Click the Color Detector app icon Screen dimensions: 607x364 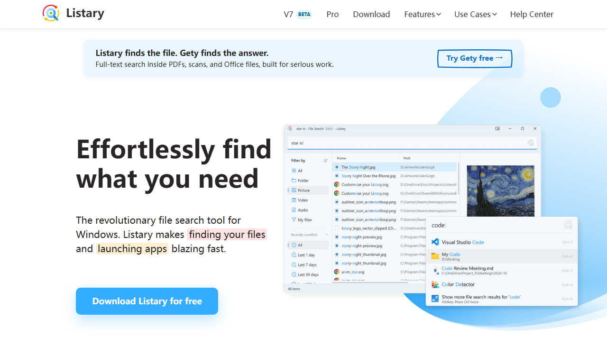coord(435,284)
